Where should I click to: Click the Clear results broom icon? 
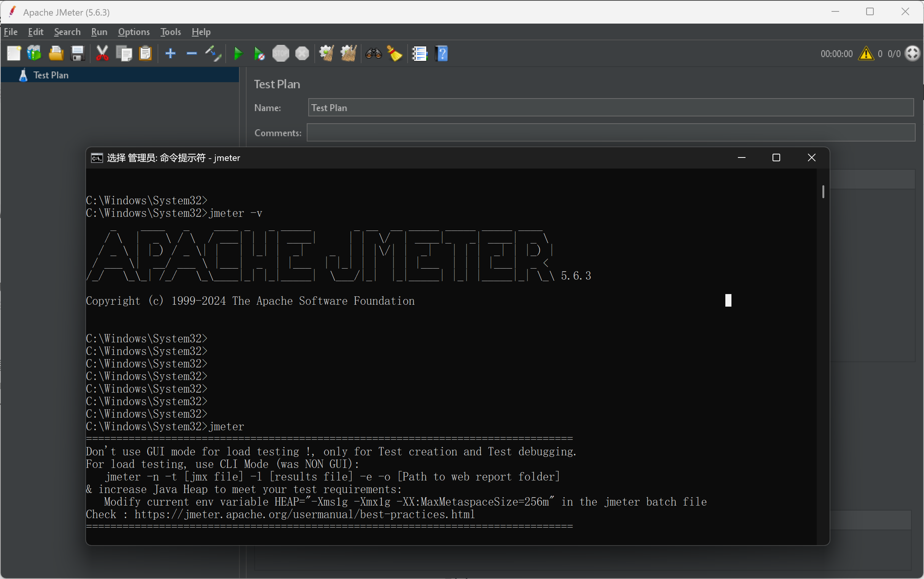coord(327,54)
